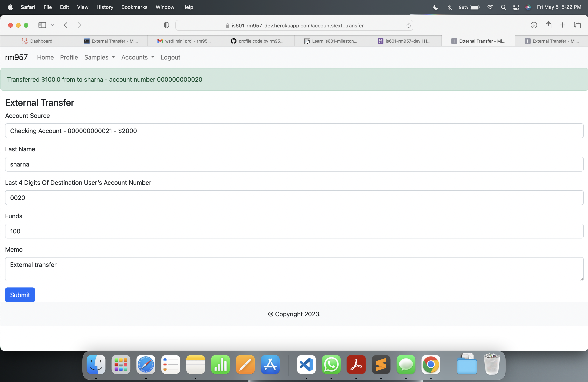Open a new tab with the plus icon
The image size is (588, 382).
563,25
